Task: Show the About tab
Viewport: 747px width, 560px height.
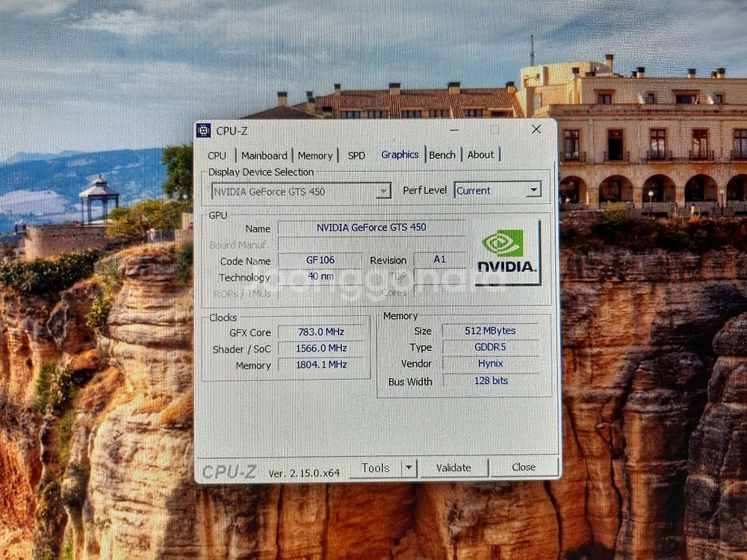Action: click(480, 155)
